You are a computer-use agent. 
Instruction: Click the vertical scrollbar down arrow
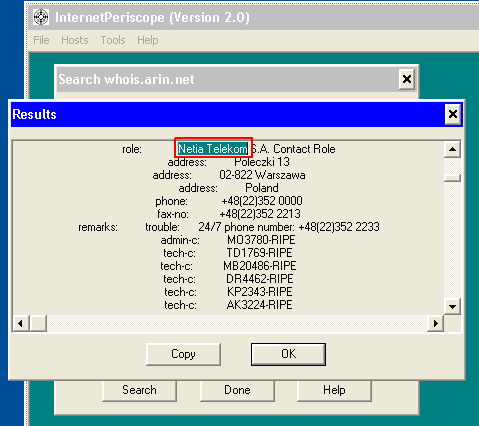click(x=452, y=306)
